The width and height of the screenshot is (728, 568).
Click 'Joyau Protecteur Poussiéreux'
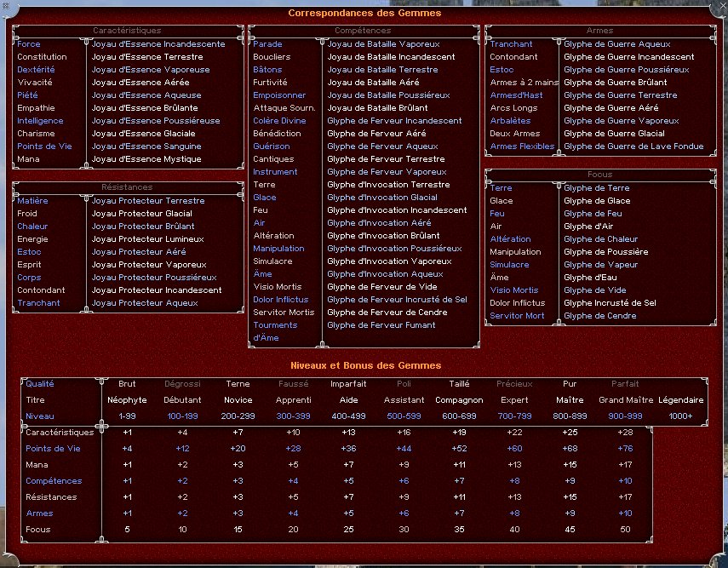click(x=154, y=278)
